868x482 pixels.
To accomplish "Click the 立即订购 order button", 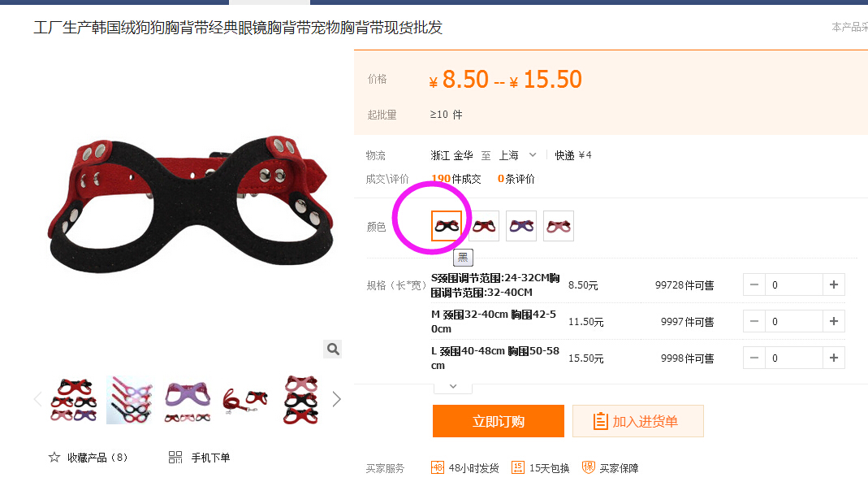I will pyautogui.click(x=499, y=421).
